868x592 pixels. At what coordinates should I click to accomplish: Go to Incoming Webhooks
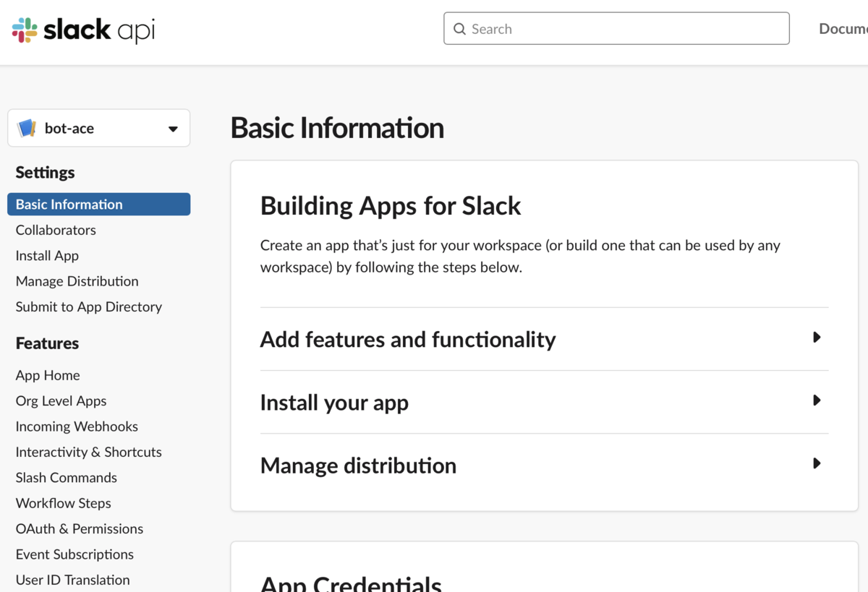point(77,426)
